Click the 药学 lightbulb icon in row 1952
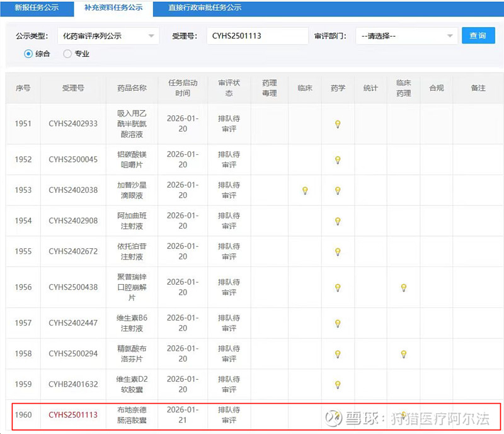 (x=338, y=160)
